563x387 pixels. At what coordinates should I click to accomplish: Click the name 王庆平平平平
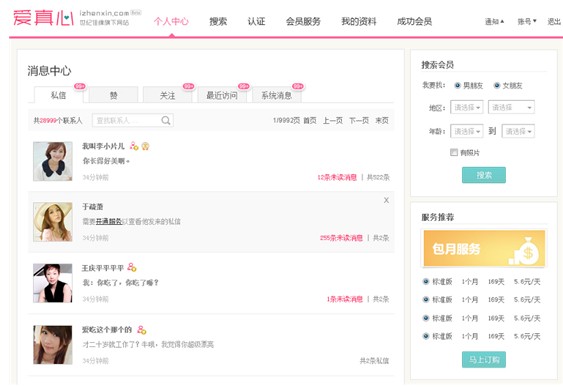[x=103, y=268]
